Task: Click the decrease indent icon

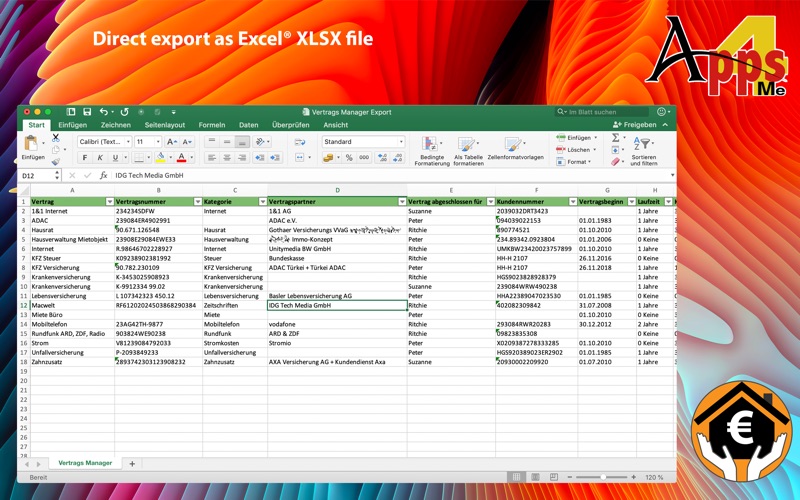Action: coord(259,158)
